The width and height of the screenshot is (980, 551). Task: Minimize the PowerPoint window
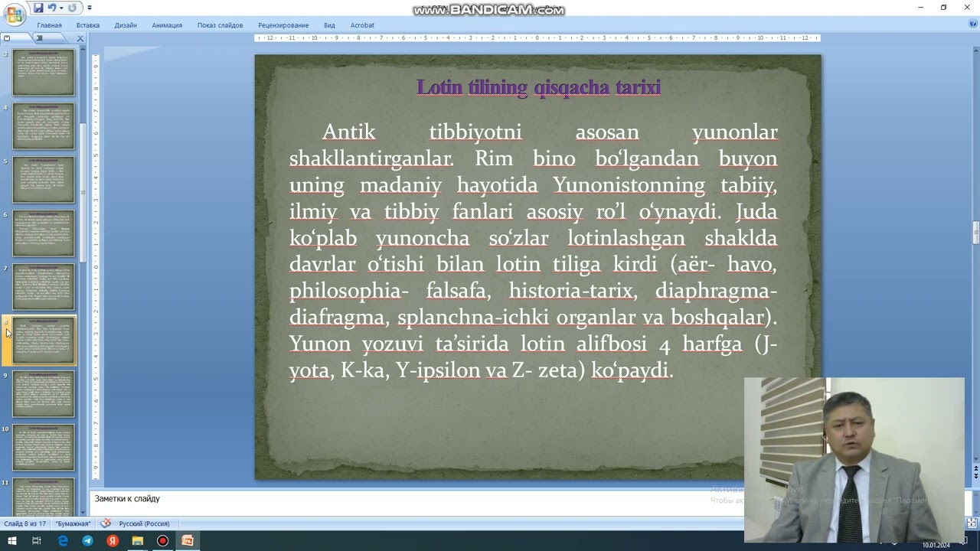click(922, 8)
